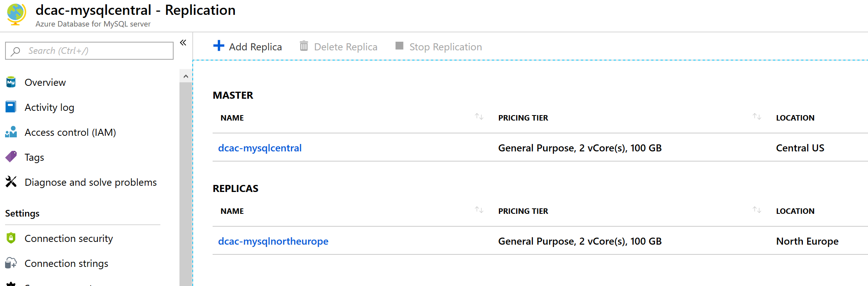Open dcac-mysqlnortheurope replica link
The width and height of the screenshot is (868, 286).
[273, 241]
